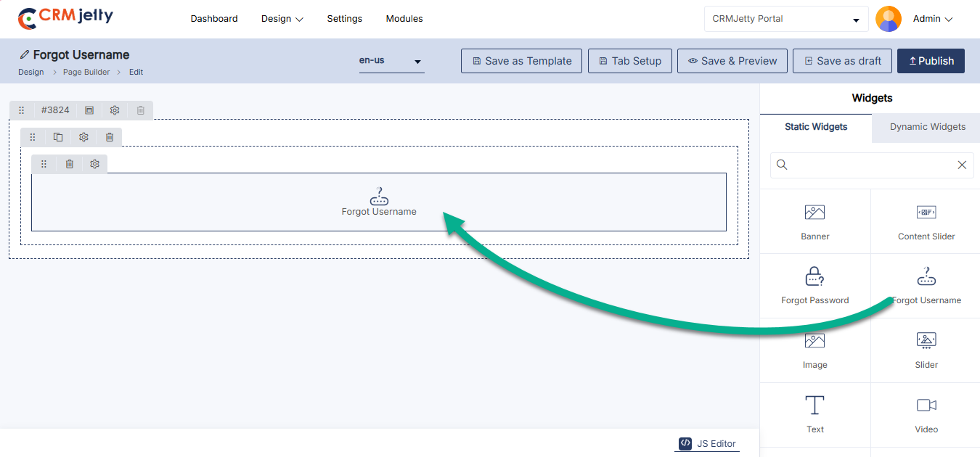Clear widget search with the X icon

[x=962, y=165]
